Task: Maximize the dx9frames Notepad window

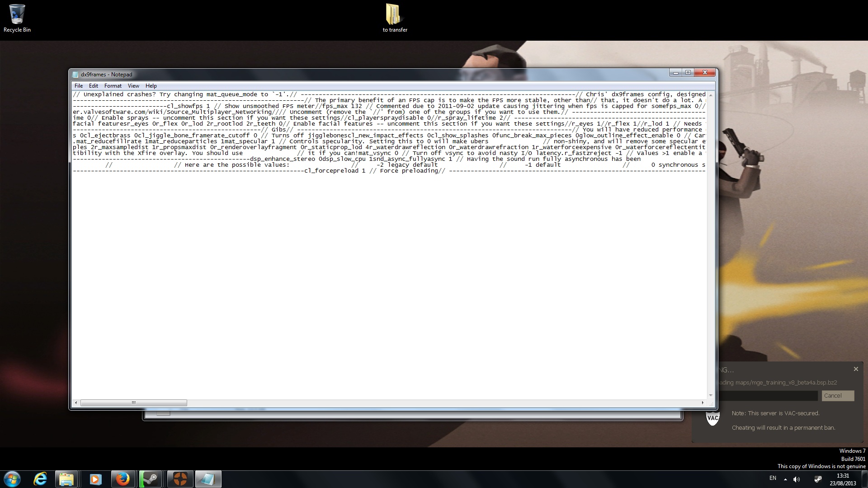Action: [x=688, y=73]
